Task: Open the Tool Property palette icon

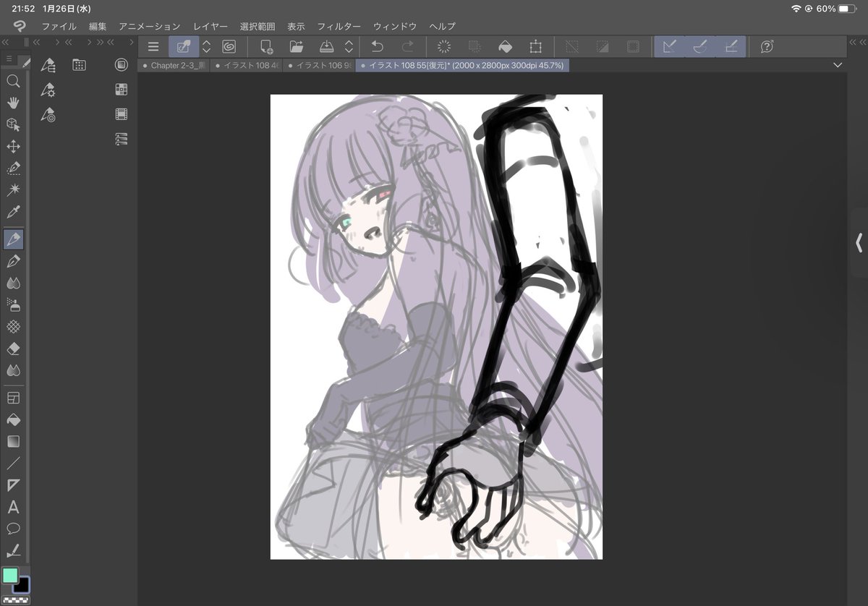Action: (x=48, y=90)
